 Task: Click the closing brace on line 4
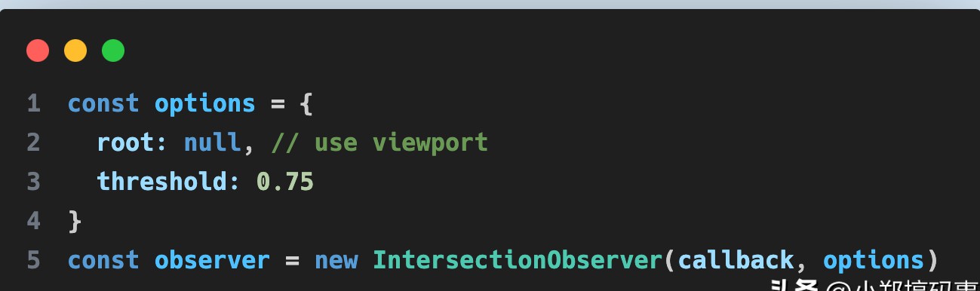(x=75, y=222)
